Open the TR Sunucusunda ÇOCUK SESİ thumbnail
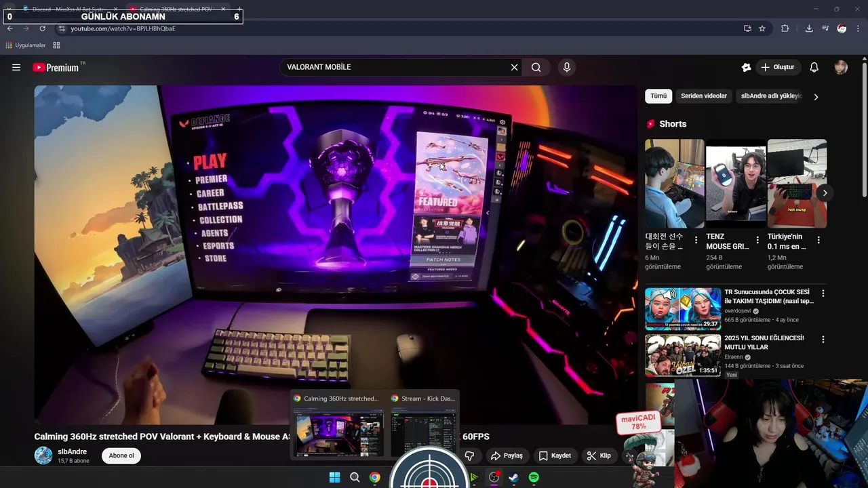The width and height of the screenshot is (868, 488). click(683, 309)
